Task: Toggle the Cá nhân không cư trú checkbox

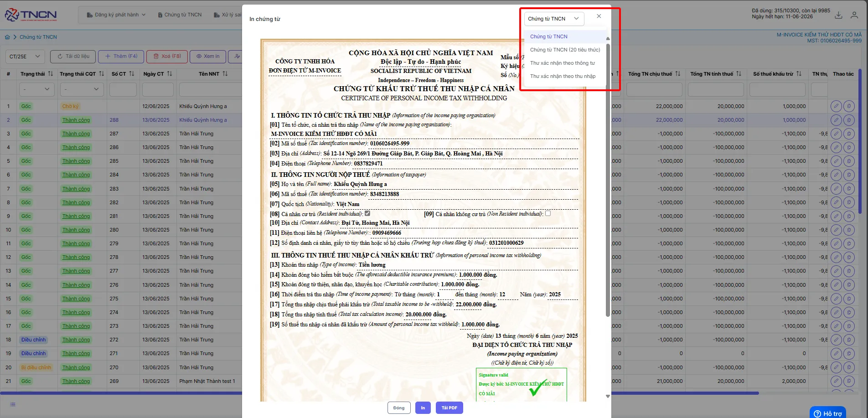Action: 548,213
